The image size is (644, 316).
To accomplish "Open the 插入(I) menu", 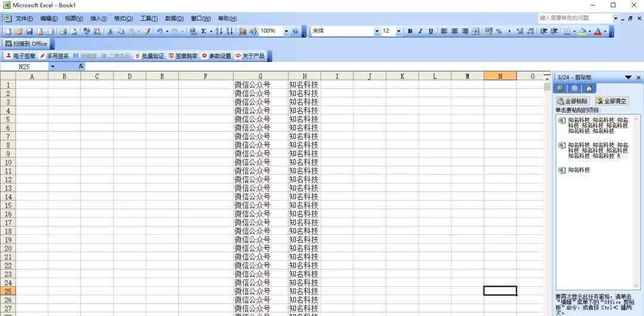I will (98, 18).
